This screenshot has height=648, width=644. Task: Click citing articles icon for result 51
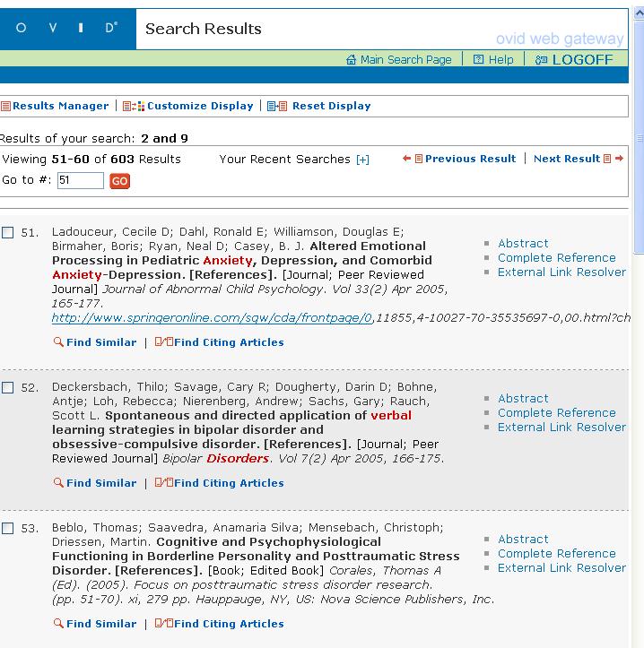point(164,341)
